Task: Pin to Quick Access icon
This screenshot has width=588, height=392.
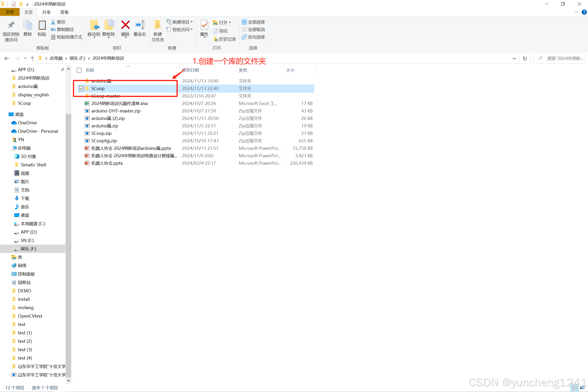Action: [x=11, y=25]
